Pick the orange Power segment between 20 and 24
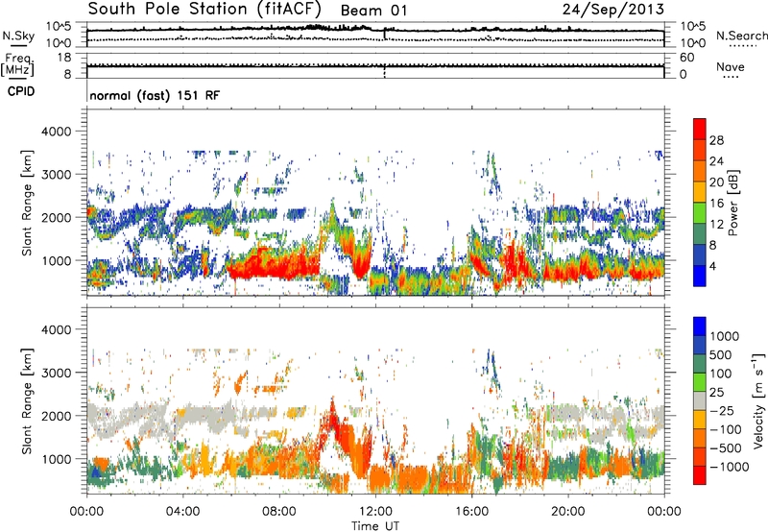768x532 pixels. tap(700, 171)
